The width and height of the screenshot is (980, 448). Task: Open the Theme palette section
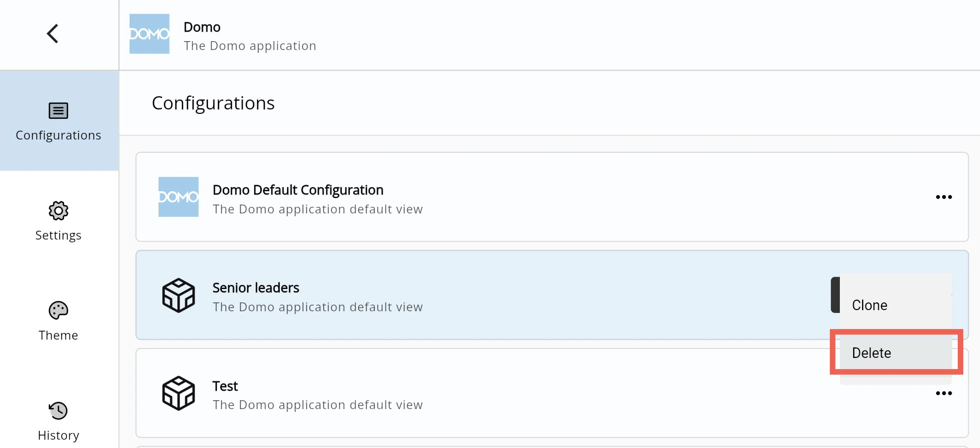pos(58,321)
